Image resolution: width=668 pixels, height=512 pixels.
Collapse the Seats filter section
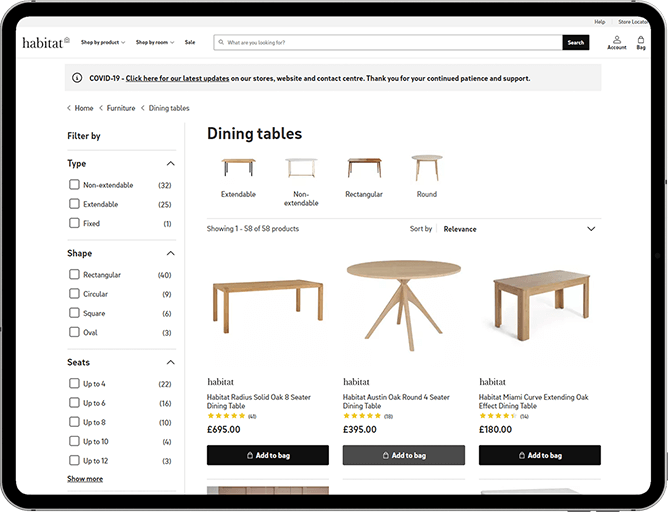pyautogui.click(x=170, y=362)
